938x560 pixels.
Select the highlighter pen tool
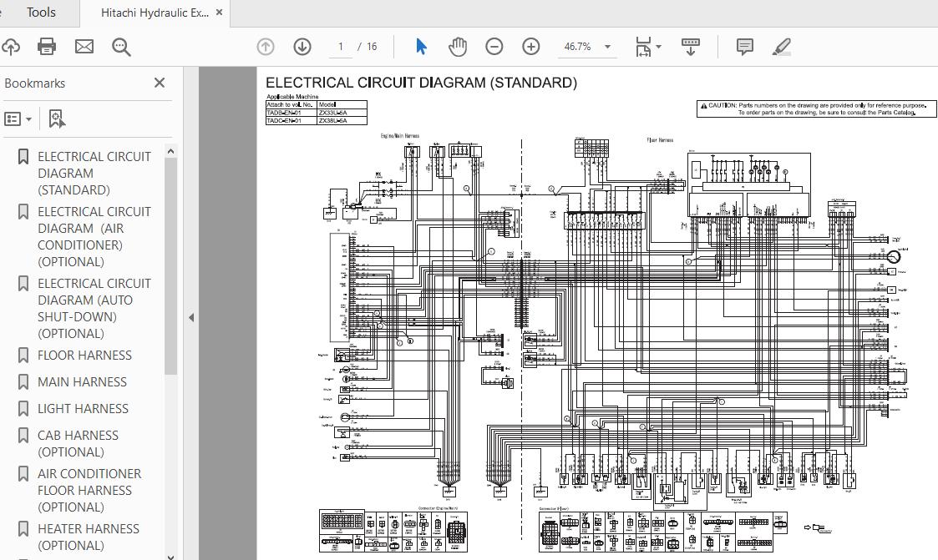[782, 47]
